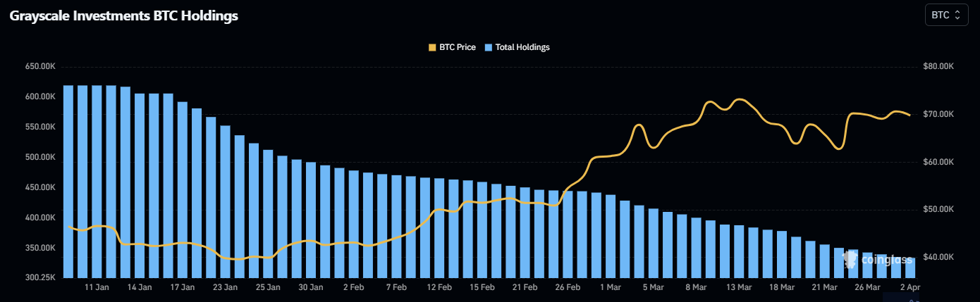Screen dimensions: 980x302
Task: Open the BTC currency dropdown
Action: click(x=946, y=15)
